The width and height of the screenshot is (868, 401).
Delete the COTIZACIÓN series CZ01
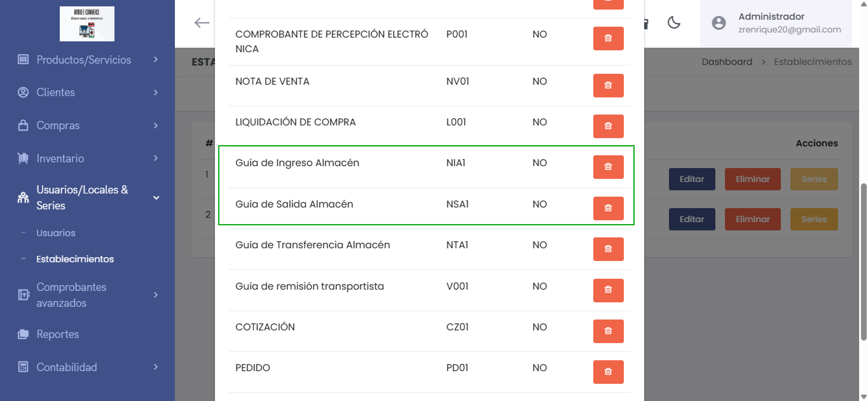click(608, 331)
